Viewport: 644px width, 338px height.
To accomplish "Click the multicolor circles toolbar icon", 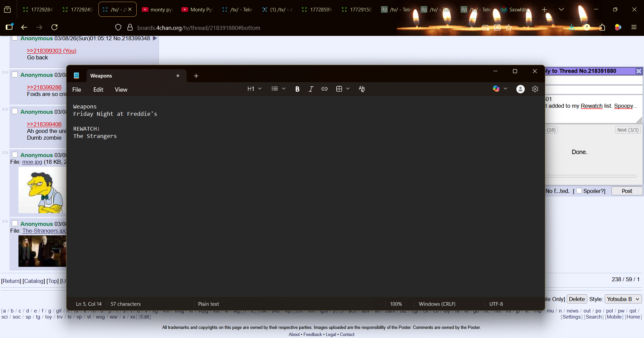I will (618, 27).
